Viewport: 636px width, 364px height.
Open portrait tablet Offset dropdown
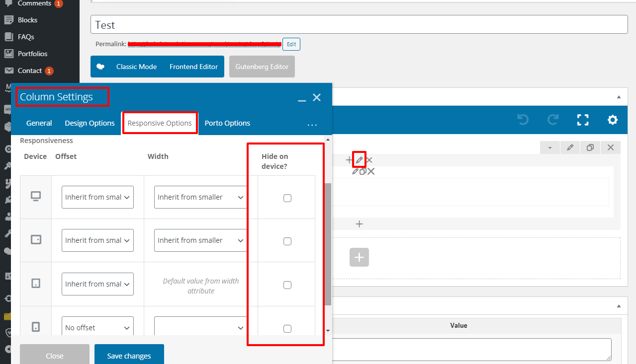(x=97, y=284)
